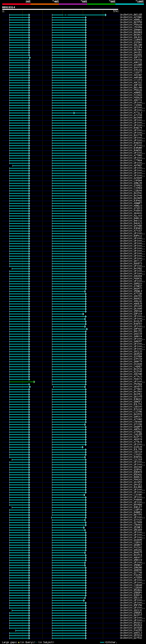Select subject label UniRef100_Q9LR02

point(131,37)
